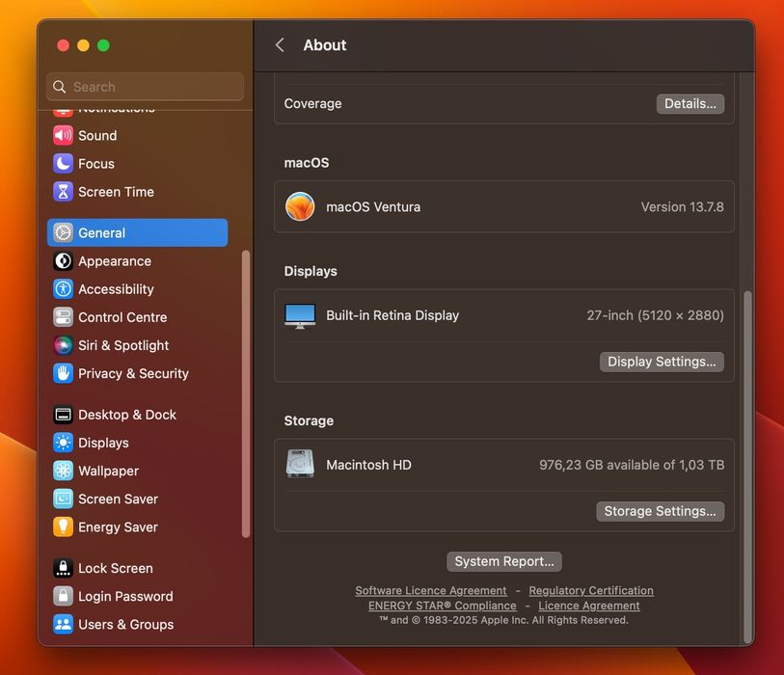Image resolution: width=784 pixels, height=675 pixels.
Task: Click the Desktop & Dock icon
Action: coord(63,415)
